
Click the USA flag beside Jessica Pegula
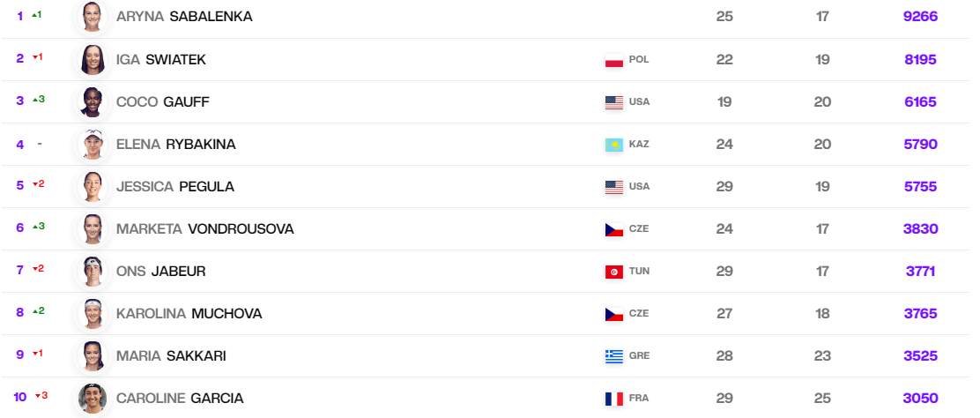point(613,187)
